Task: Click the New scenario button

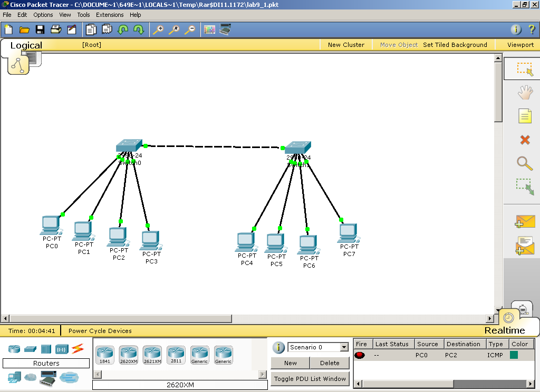Action: coord(291,362)
